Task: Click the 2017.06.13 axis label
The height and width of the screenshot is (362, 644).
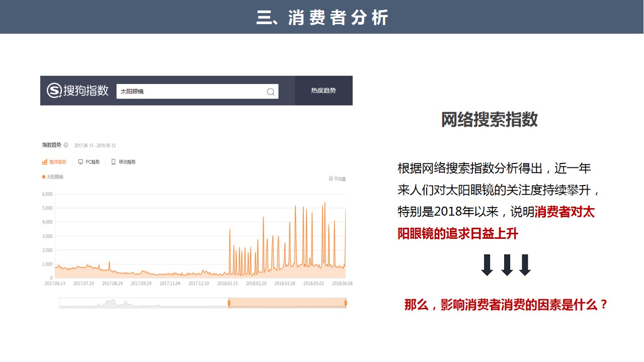Action: 55,284
